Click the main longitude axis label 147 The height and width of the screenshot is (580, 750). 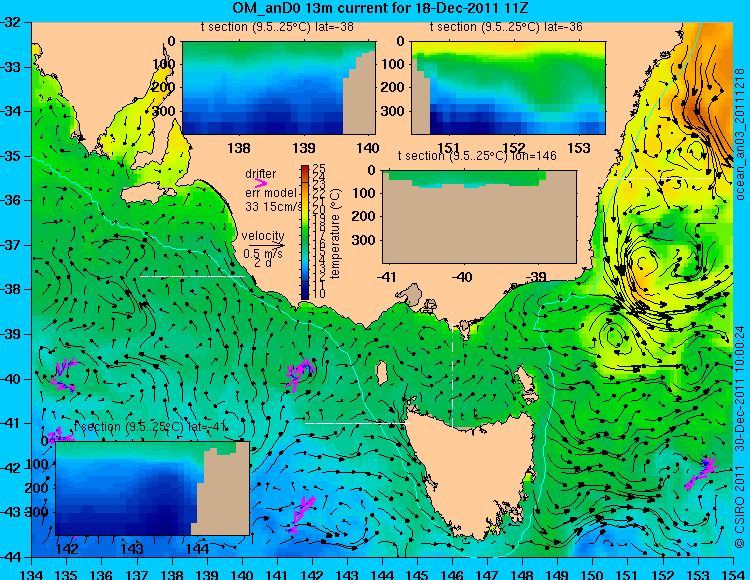coord(487,574)
